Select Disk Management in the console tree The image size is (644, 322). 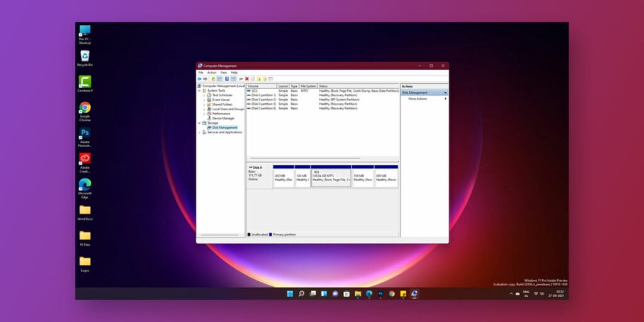225,128
